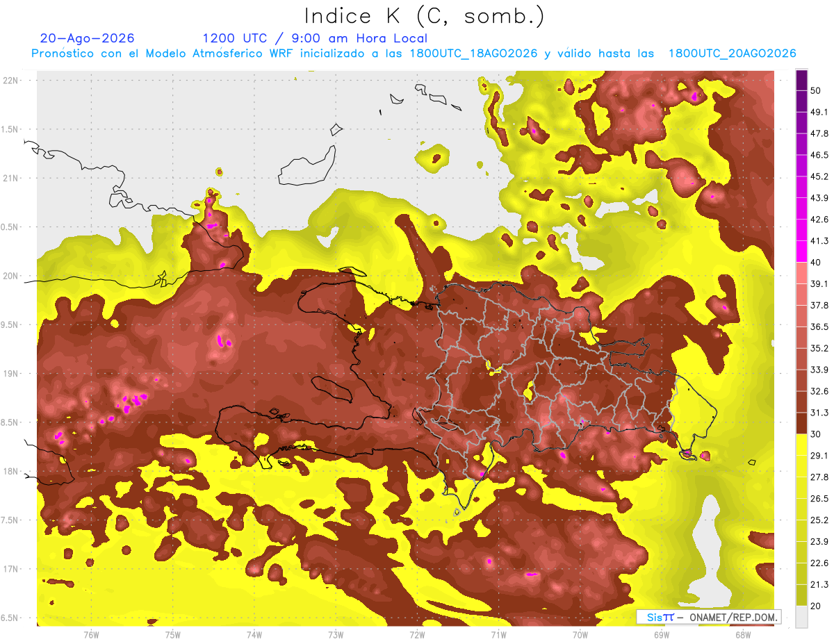Click the "30" value on the color scale
Viewport: 834px width, 644px height.
pos(817,434)
